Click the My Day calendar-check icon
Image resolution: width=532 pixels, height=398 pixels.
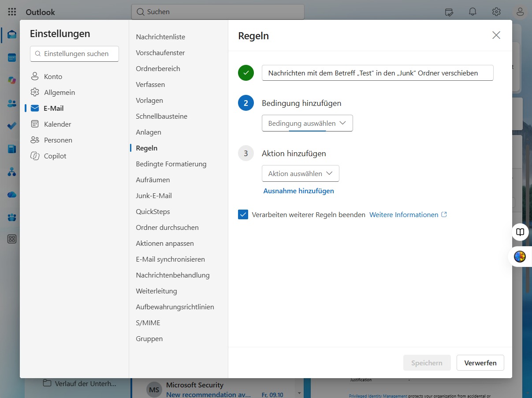(x=449, y=12)
